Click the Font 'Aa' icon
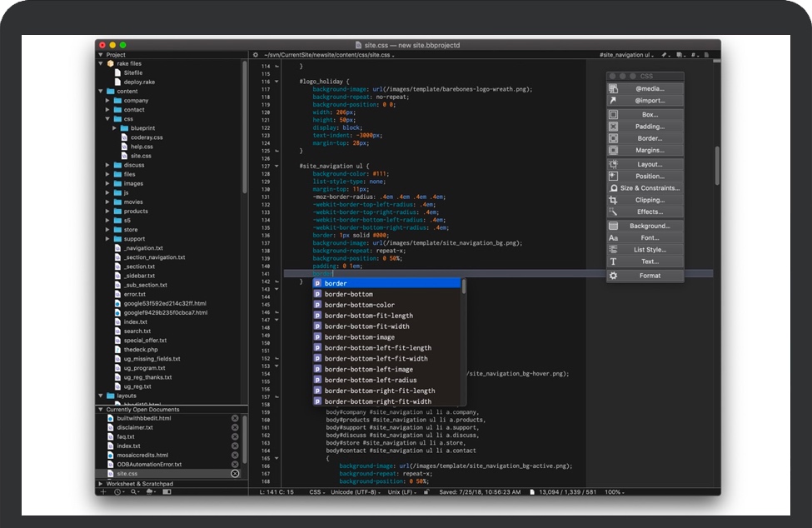The width and height of the screenshot is (812, 528). point(614,237)
